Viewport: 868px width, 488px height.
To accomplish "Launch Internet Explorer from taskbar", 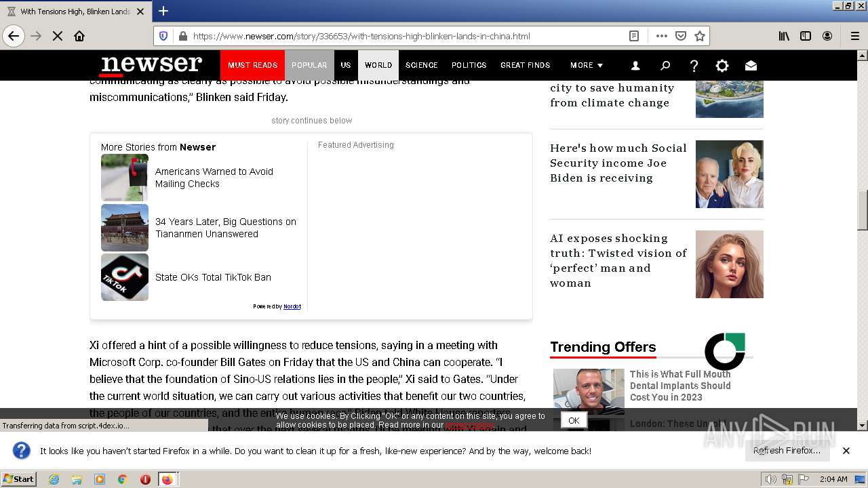I will (x=54, y=479).
